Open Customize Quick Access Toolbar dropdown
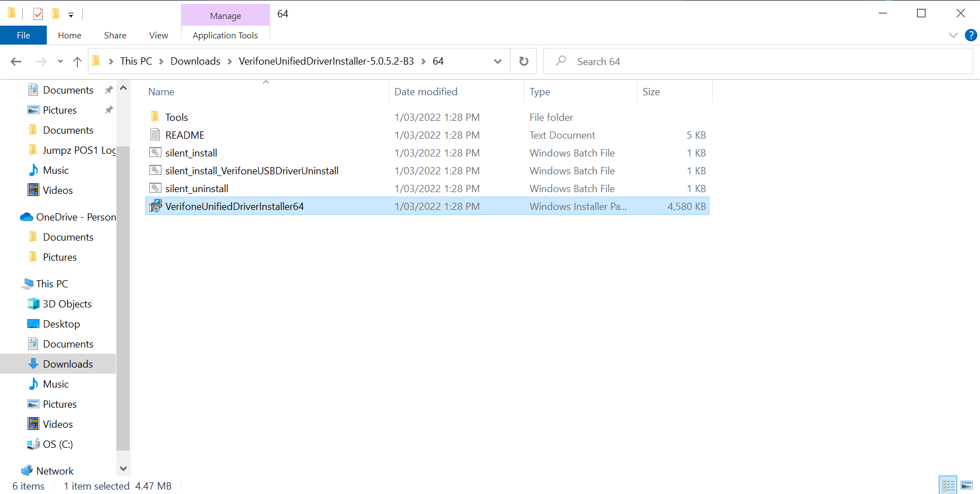The image size is (980, 494). coord(71,14)
